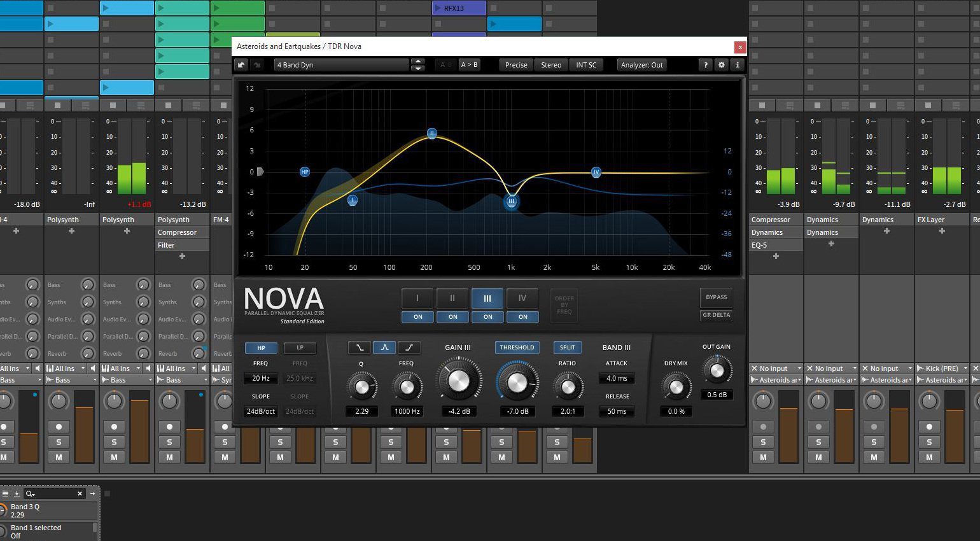The image size is (980, 541).
Task: Open the No input dropdown below EQ-5
Action: [x=776, y=369]
